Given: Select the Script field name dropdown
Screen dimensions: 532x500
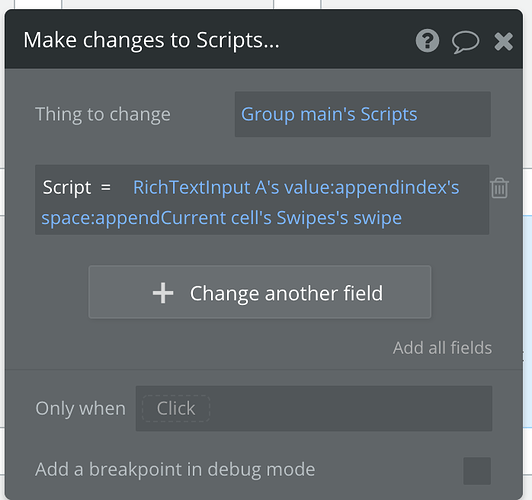Looking at the screenshot, I should [67, 187].
